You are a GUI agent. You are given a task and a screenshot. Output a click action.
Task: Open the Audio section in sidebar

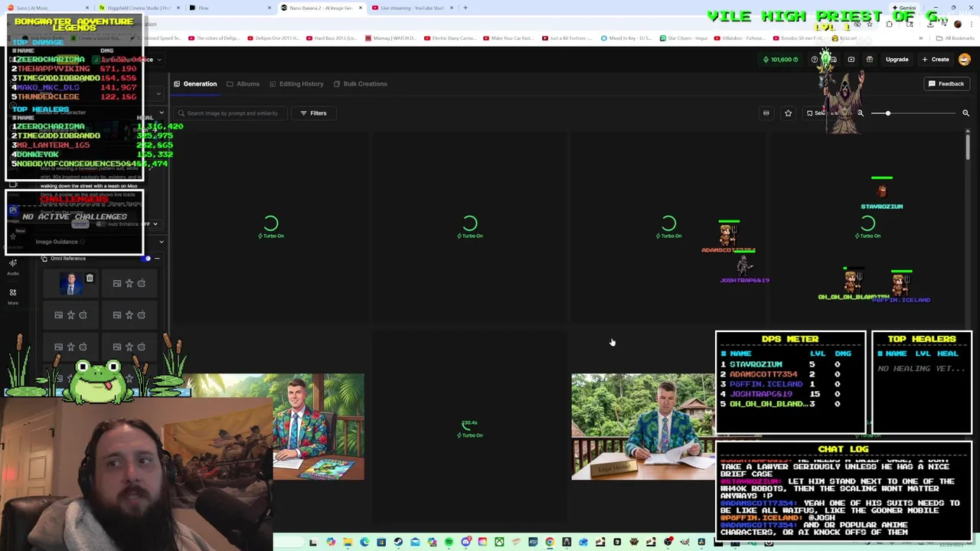(13, 266)
